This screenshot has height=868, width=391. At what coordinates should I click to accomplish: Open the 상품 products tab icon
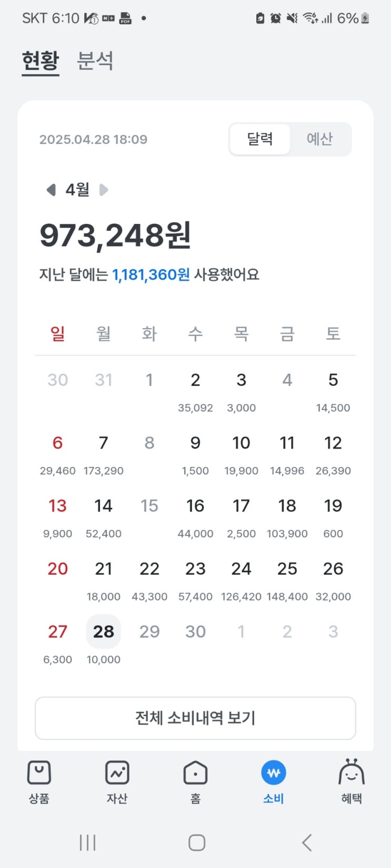(39, 773)
